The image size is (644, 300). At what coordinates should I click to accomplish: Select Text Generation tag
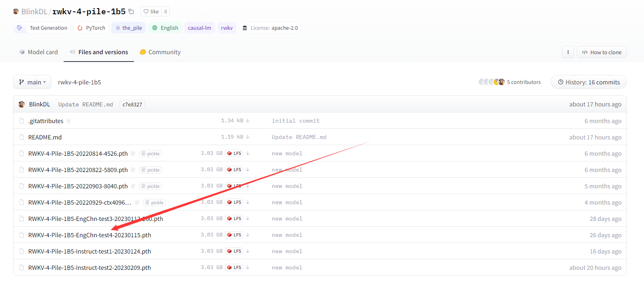[42, 28]
